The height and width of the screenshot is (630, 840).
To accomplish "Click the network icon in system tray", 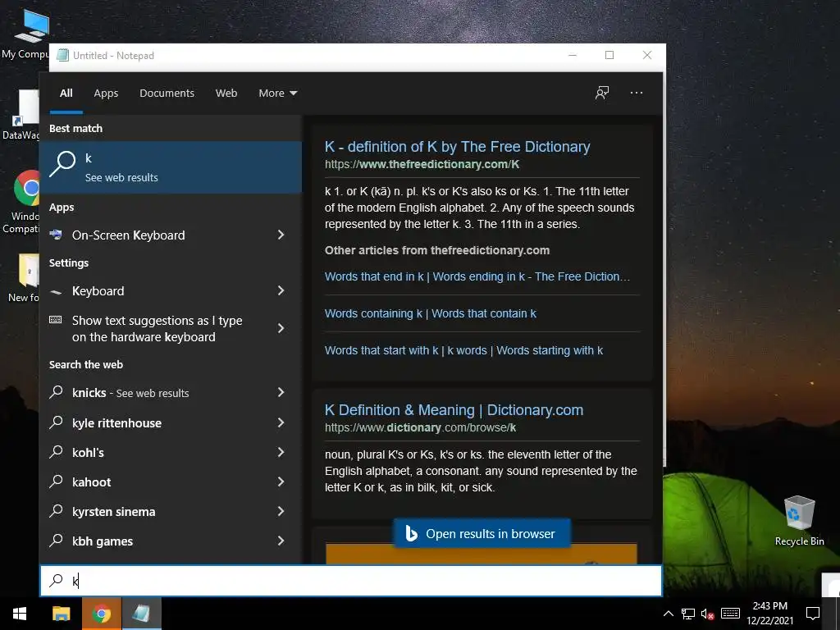I will point(688,614).
